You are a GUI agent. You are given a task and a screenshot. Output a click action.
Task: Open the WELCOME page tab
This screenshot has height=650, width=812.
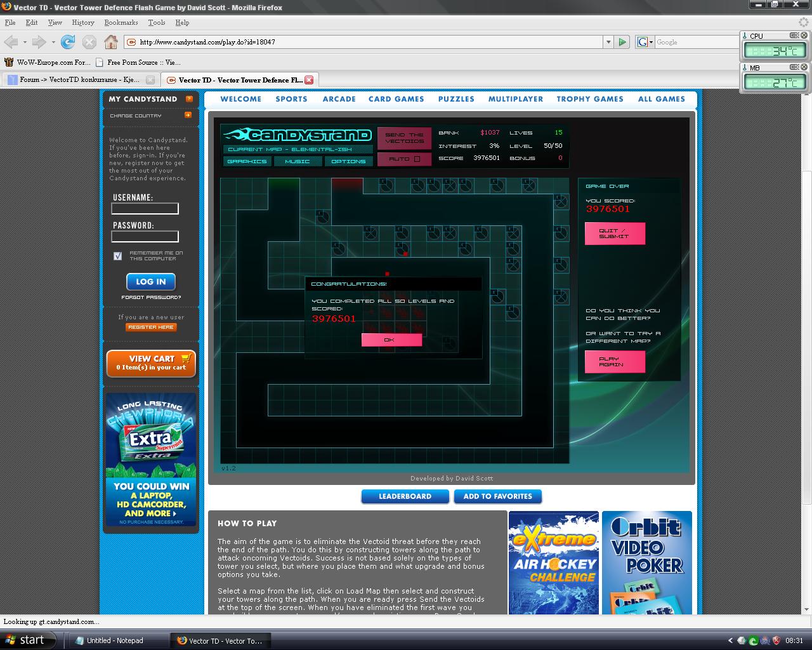point(241,99)
